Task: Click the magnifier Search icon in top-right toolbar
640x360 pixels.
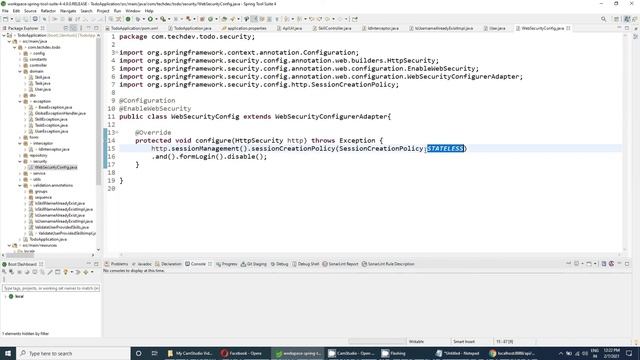Action: click(x=604, y=19)
